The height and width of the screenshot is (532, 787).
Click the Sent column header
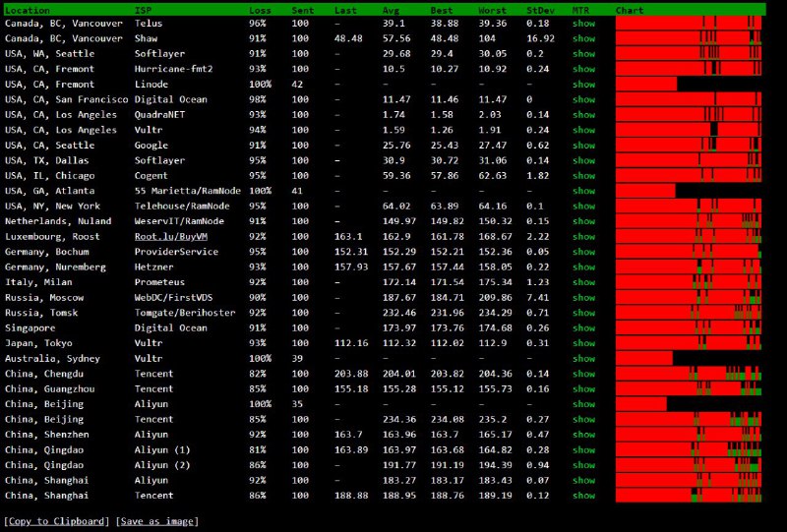303,10
